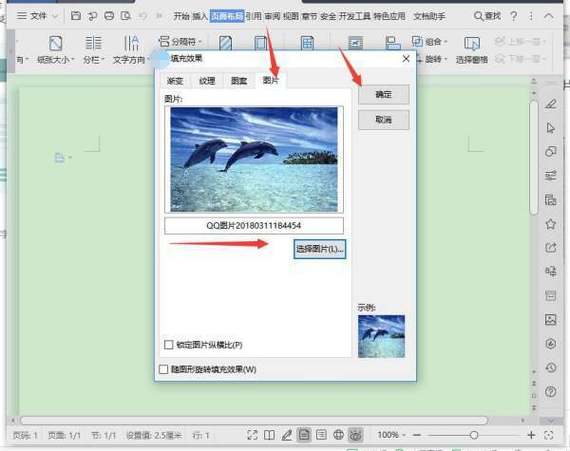Click the save icon in quick toolbar
Image resolution: width=570 pixels, height=451 pixels.
(x=76, y=16)
